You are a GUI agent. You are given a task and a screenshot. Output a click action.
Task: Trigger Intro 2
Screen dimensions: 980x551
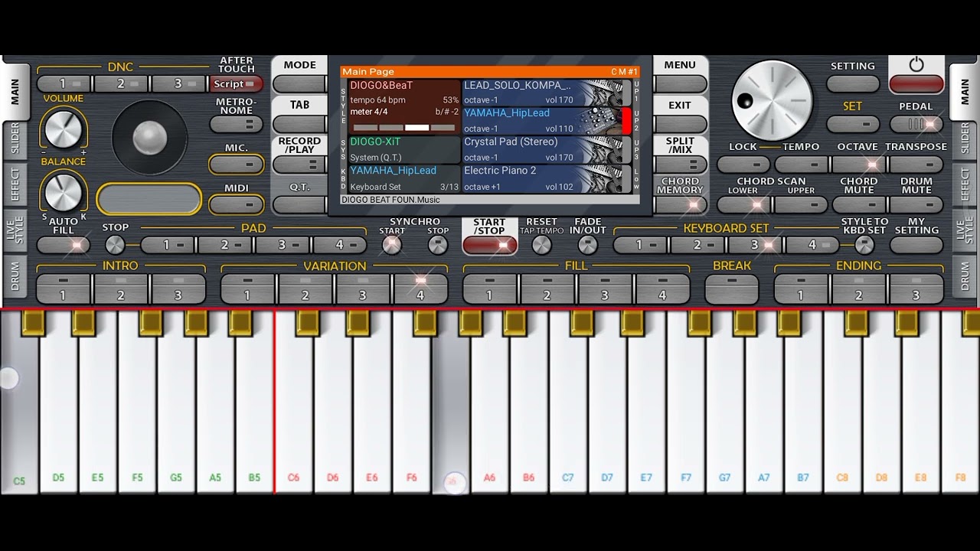pyautogui.click(x=121, y=289)
